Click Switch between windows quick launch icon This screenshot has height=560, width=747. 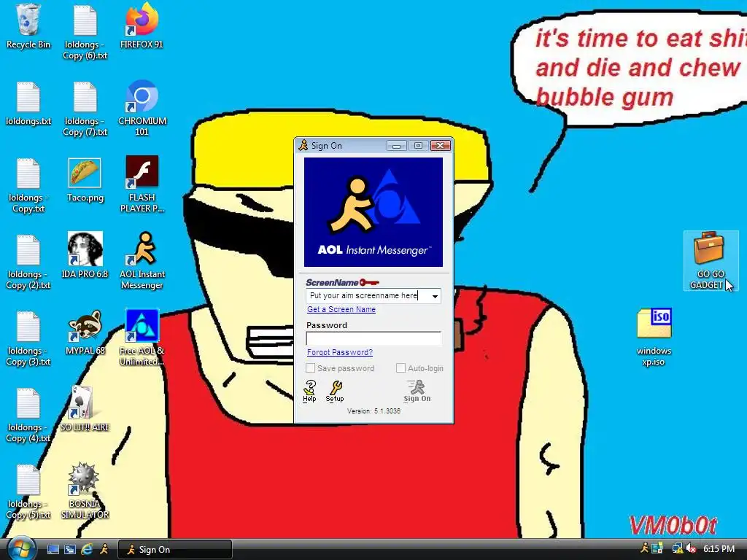(70, 550)
